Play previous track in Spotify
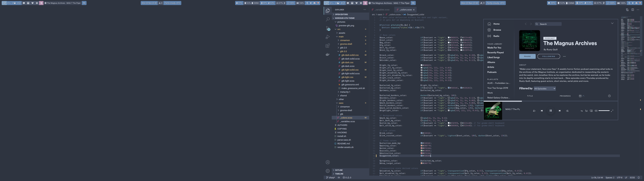 [542, 111]
